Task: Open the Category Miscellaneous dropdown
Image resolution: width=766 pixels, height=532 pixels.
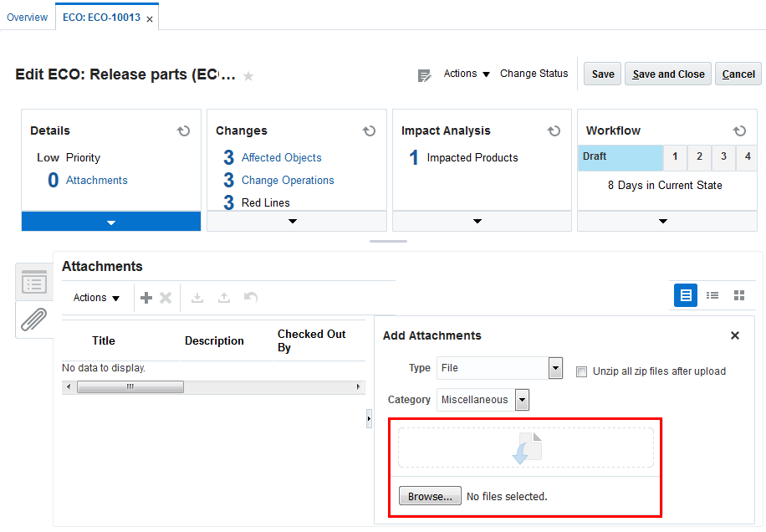Action: pos(523,400)
